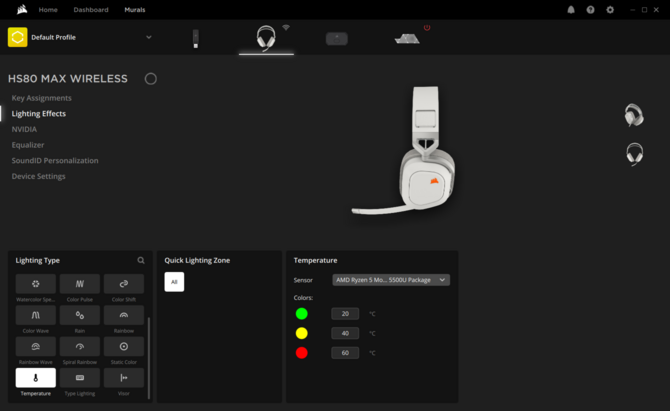Select the Color Pulse lighting effect
Screen dimensions: 670x411
tap(79, 284)
